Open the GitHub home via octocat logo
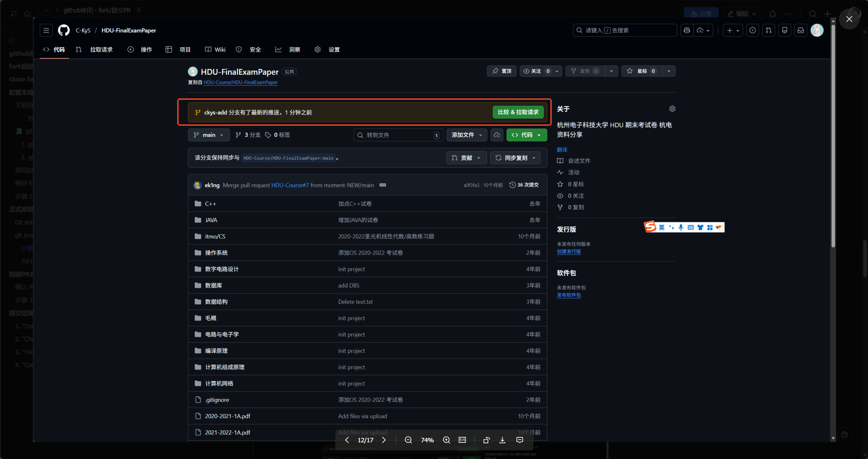This screenshot has height=459, width=868. point(63,30)
